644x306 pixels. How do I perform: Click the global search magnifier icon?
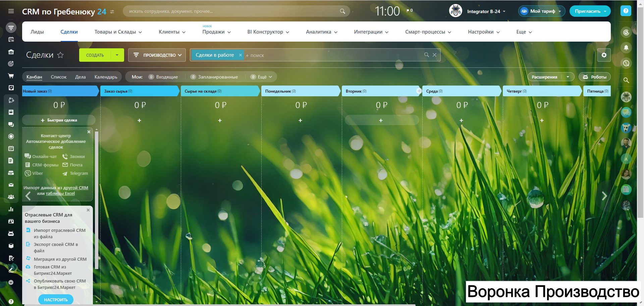pos(342,11)
